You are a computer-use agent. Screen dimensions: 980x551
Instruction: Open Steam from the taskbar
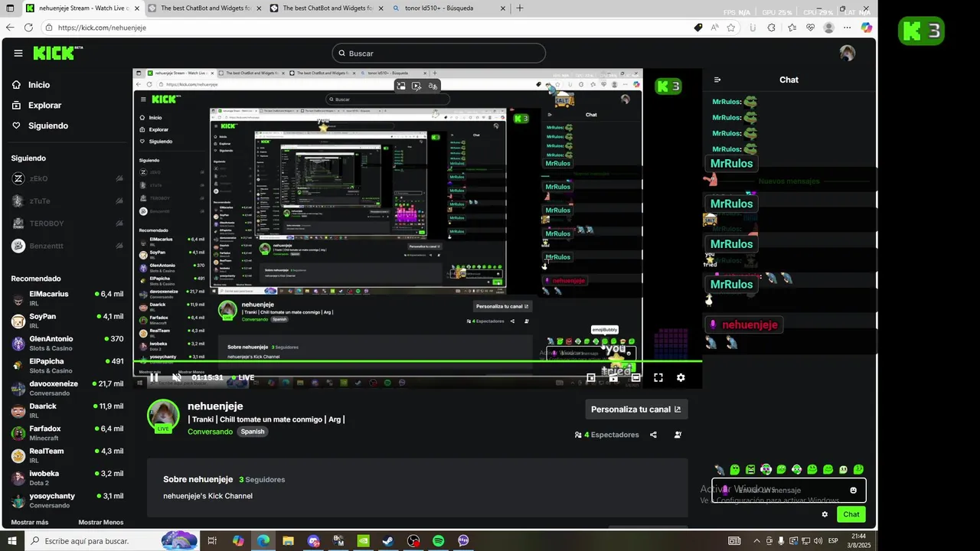389,541
